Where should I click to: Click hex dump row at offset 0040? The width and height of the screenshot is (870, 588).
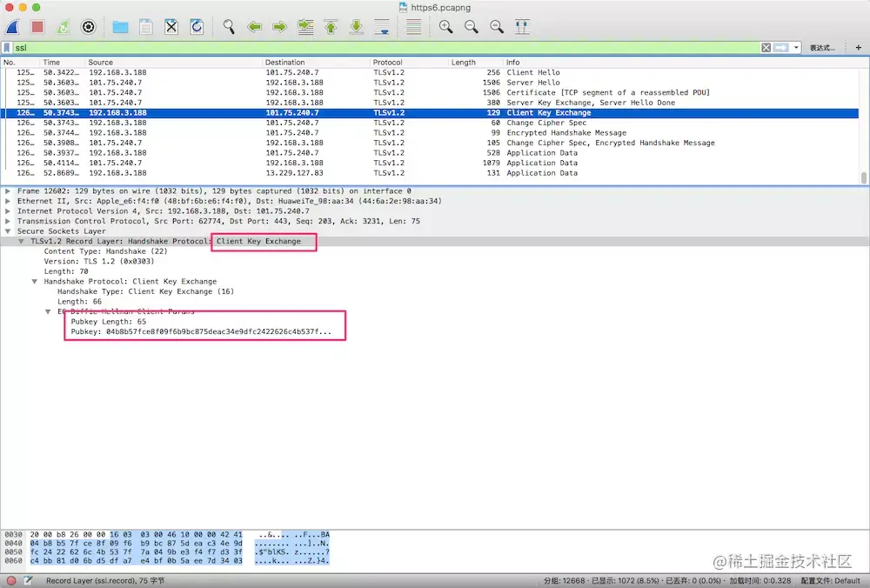tap(166, 544)
